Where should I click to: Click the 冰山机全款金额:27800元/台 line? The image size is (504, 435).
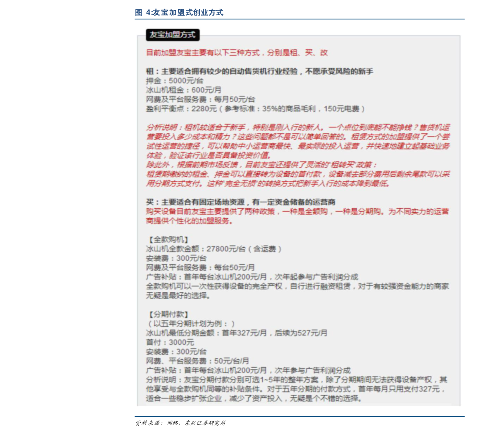(214, 249)
